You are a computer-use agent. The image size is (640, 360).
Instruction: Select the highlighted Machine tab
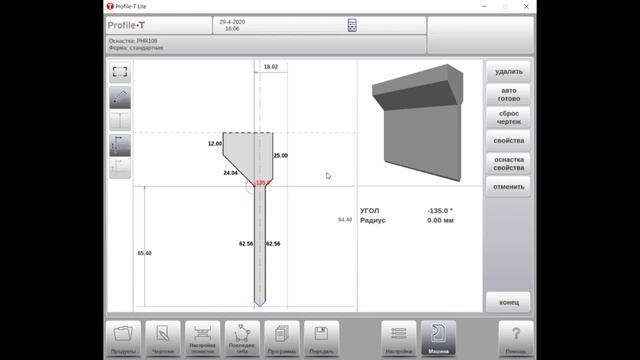pos(438,338)
